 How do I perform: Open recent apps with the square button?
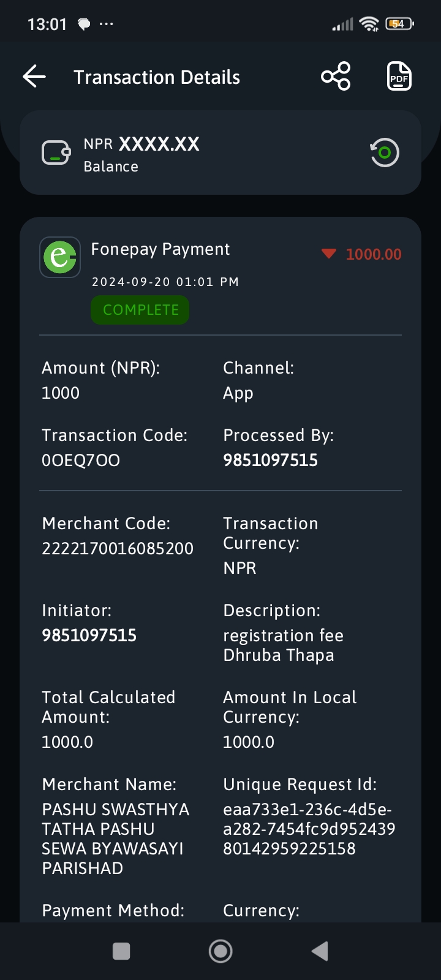pos(121,951)
